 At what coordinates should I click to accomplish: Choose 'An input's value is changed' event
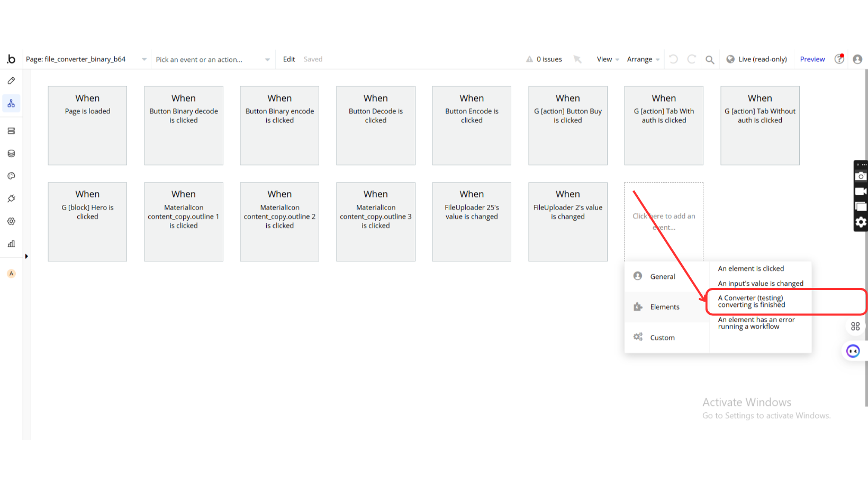(760, 284)
